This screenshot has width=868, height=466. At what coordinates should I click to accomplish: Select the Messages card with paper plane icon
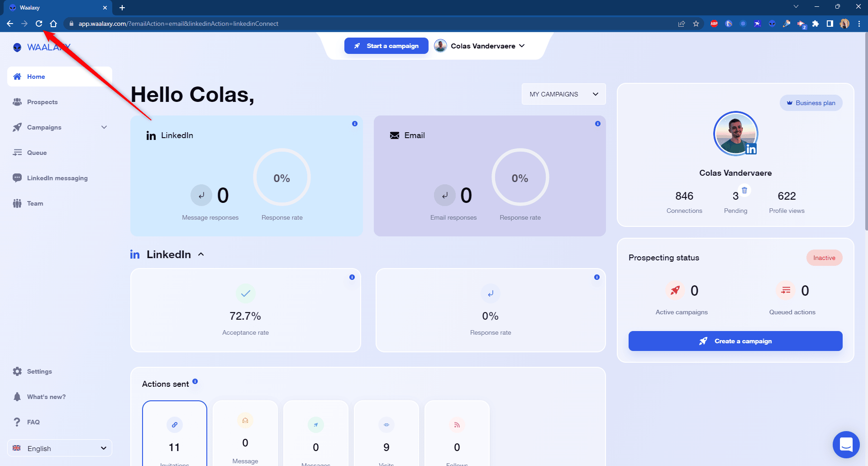316,433
